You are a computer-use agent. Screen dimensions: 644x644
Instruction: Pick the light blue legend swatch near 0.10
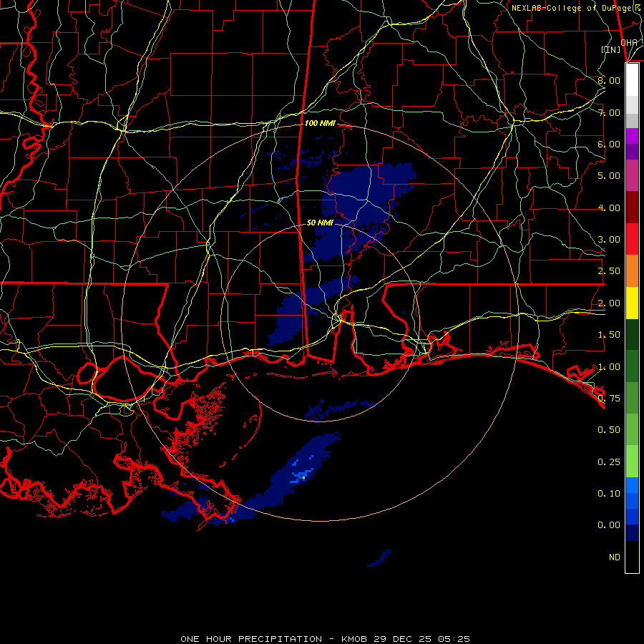[x=632, y=485]
